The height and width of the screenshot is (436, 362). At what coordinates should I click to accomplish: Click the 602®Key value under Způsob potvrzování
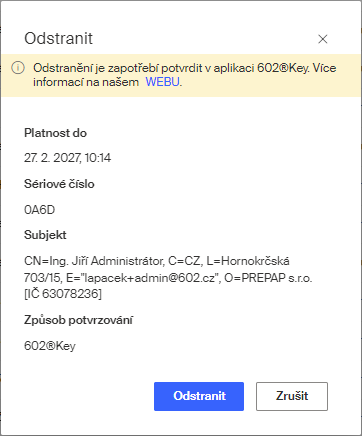click(50, 346)
